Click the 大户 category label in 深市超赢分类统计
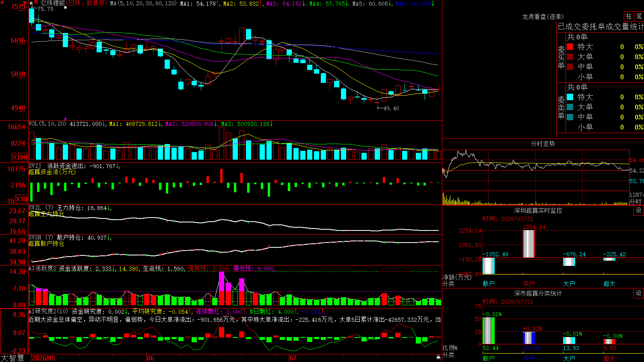 tap(569, 358)
